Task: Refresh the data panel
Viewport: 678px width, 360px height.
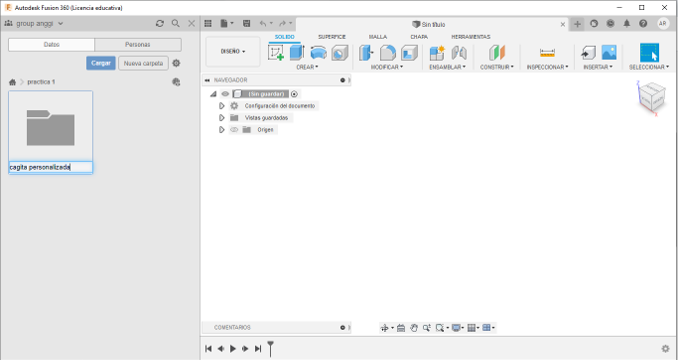Action: click(160, 23)
